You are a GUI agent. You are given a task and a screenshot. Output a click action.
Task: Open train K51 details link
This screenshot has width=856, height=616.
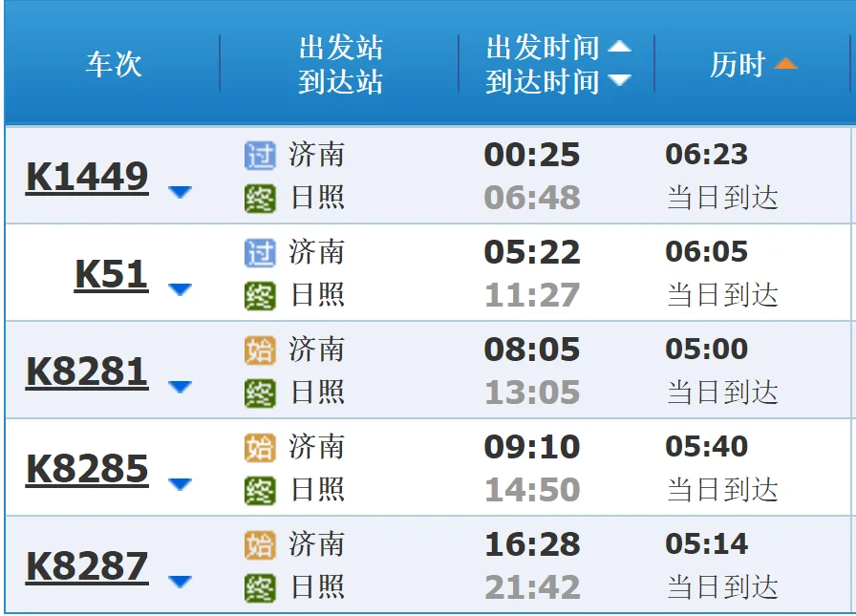[x=110, y=274]
